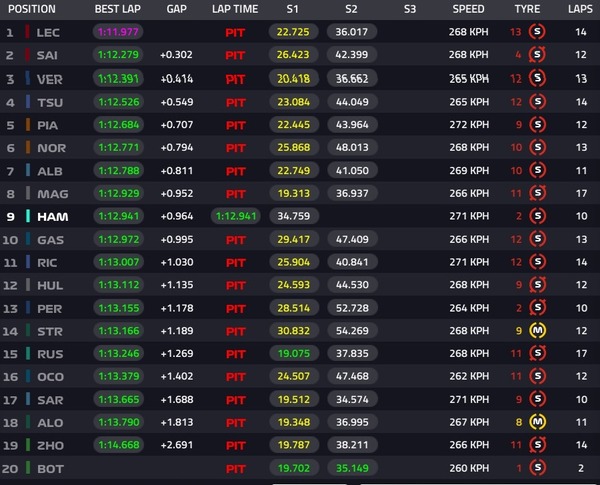Select the GAP column header

point(176,9)
